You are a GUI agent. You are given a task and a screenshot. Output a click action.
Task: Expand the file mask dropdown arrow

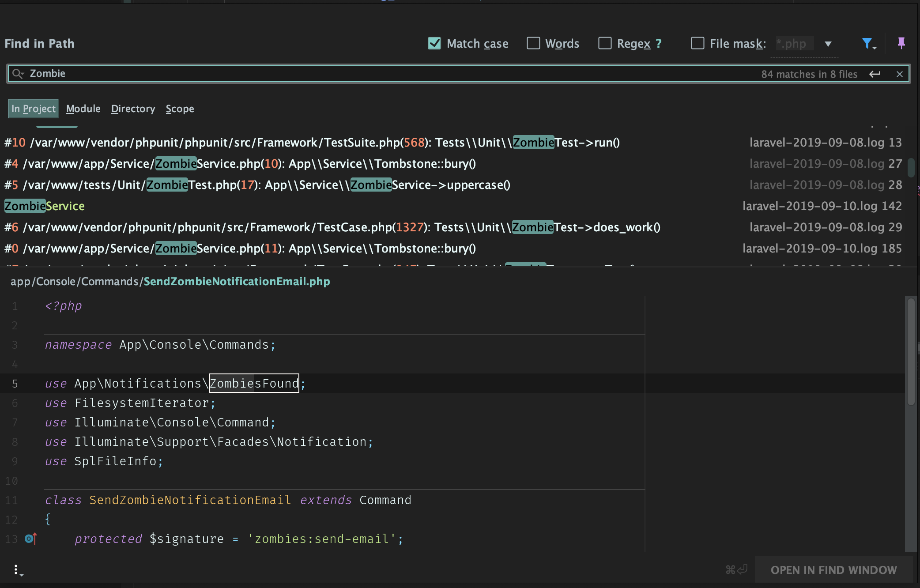pyautogui.click(x=828, y=44)
